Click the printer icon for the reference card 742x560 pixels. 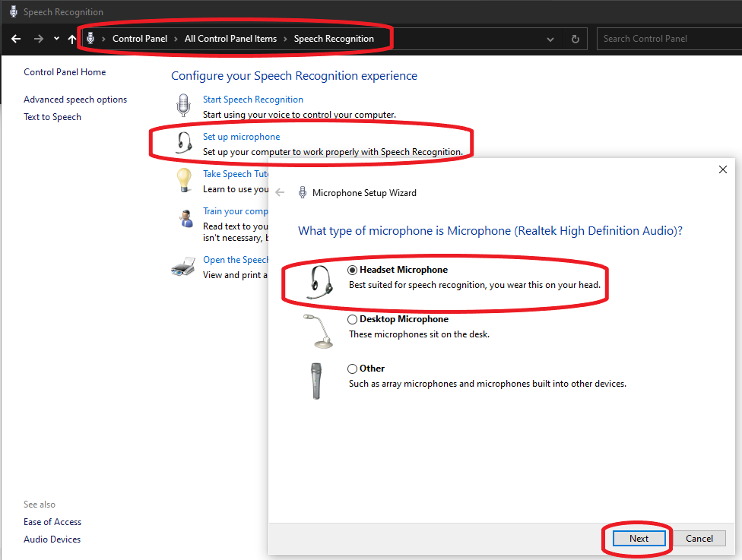(183, 266)
